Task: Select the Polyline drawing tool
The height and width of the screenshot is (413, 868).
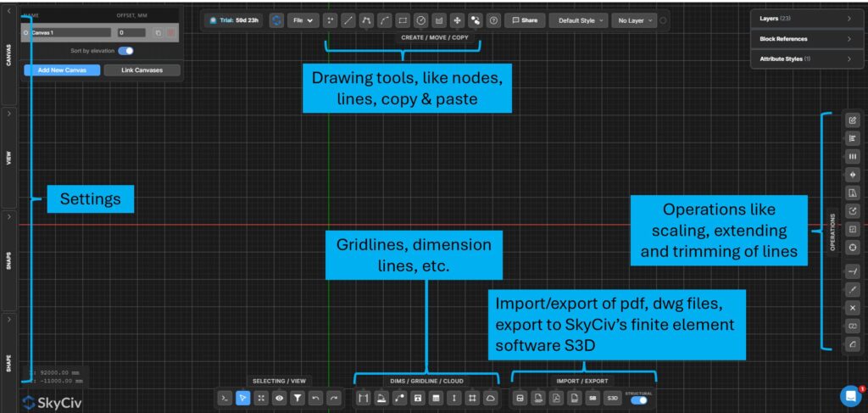Action: click(366, 20)
